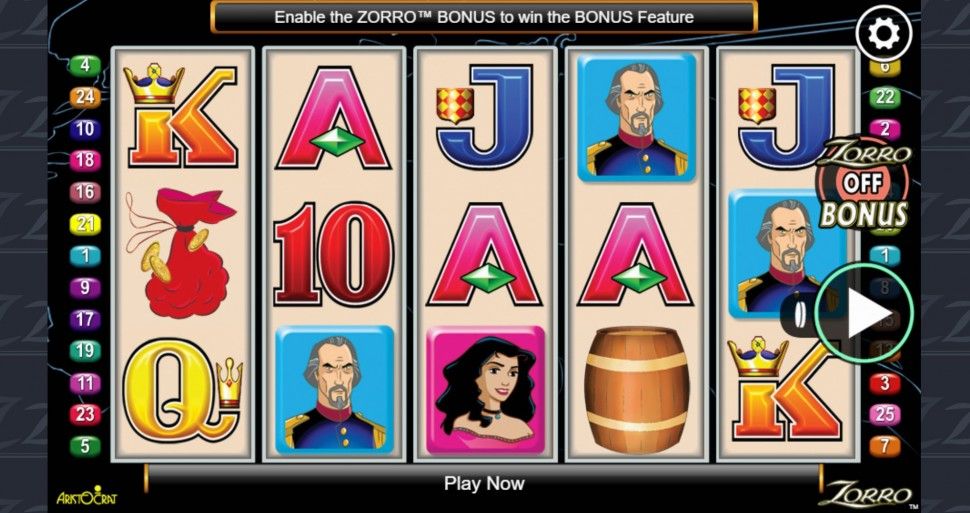Screen dimensions: 970x513
Task: Click the red 10 symbol
Action: [333, 254]
